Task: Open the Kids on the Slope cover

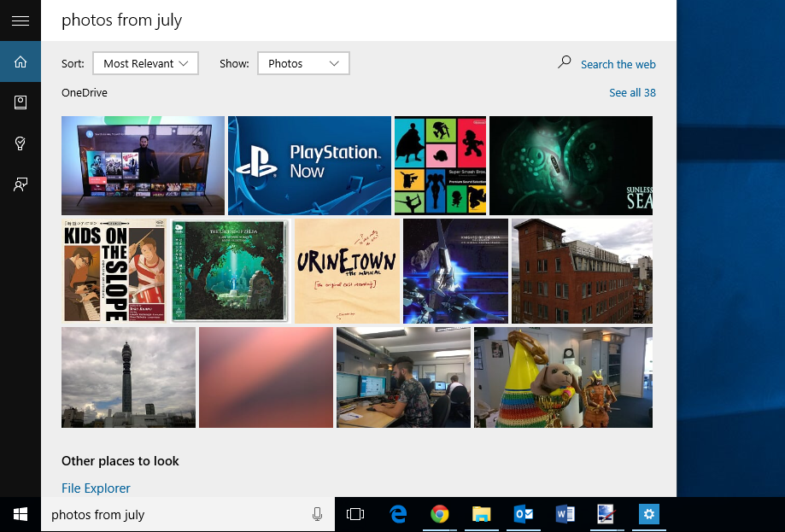Action: (x=114, y=271)
